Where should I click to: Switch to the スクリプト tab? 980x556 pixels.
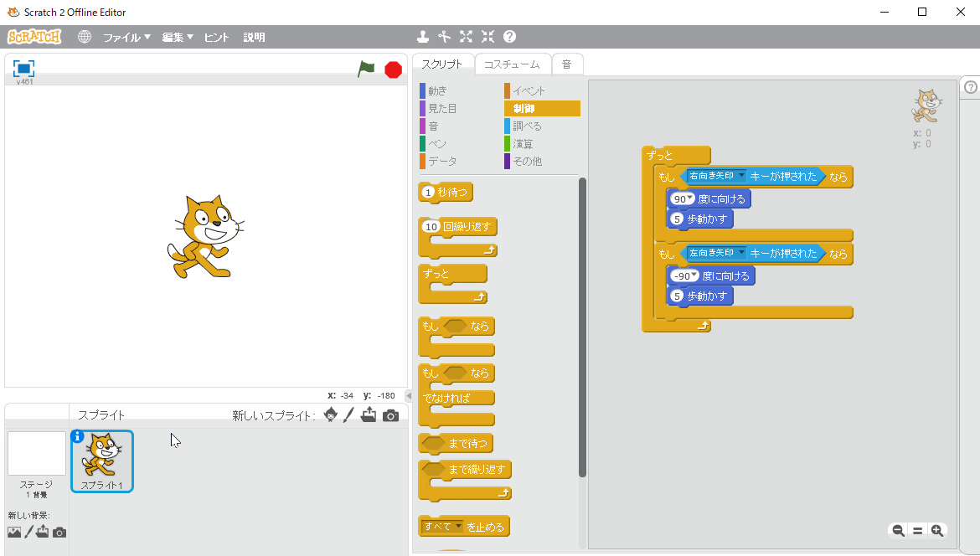click(442, 64)
